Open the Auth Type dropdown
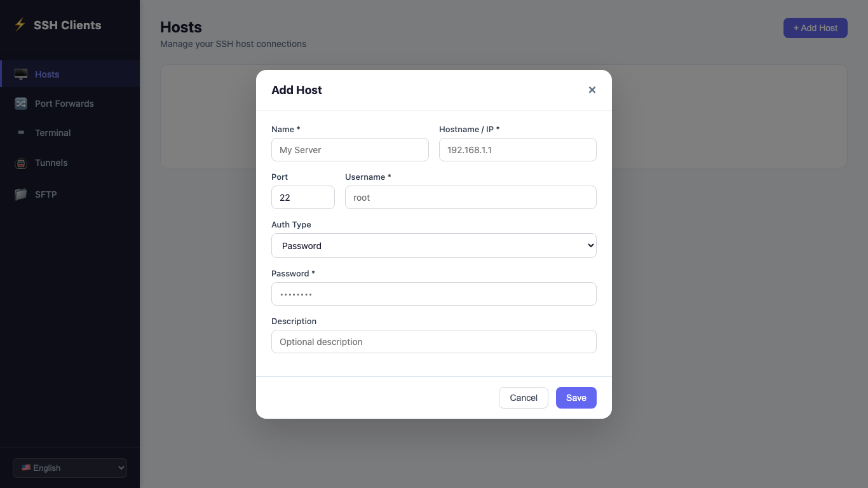The image size is (868, 488). (x=433, y=246)
